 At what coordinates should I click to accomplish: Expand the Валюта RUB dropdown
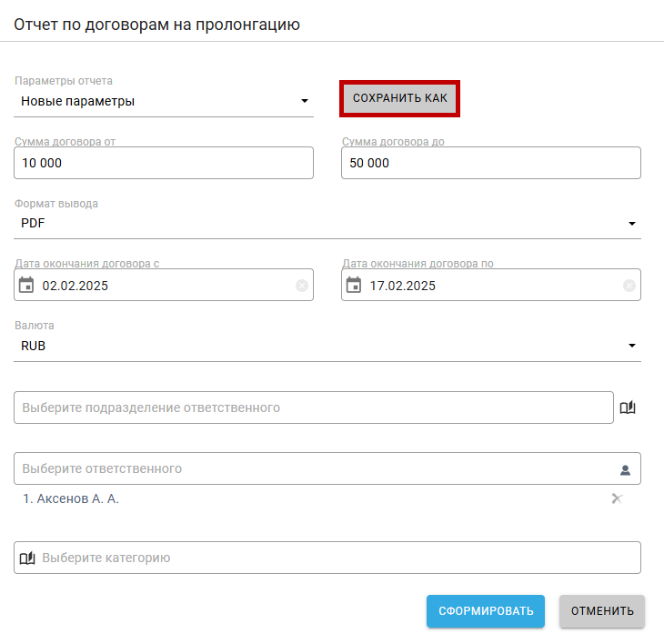pos(632,346)
